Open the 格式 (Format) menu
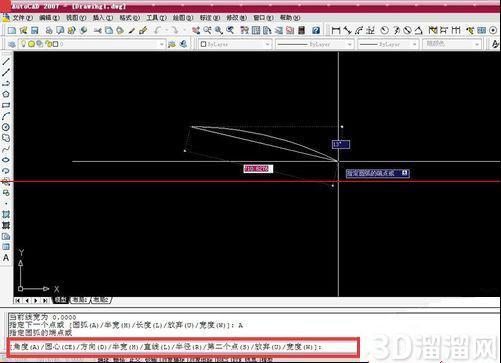Image resolution: width=501 pixels, height=363 pixels. click(129, 18)
